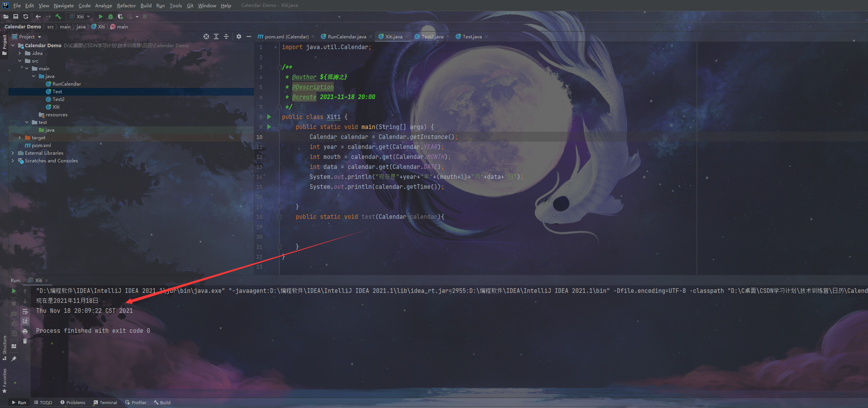Expand Scratches and Consoles node
The width and height of the screenshot is (868, 408).
[13, 160]
